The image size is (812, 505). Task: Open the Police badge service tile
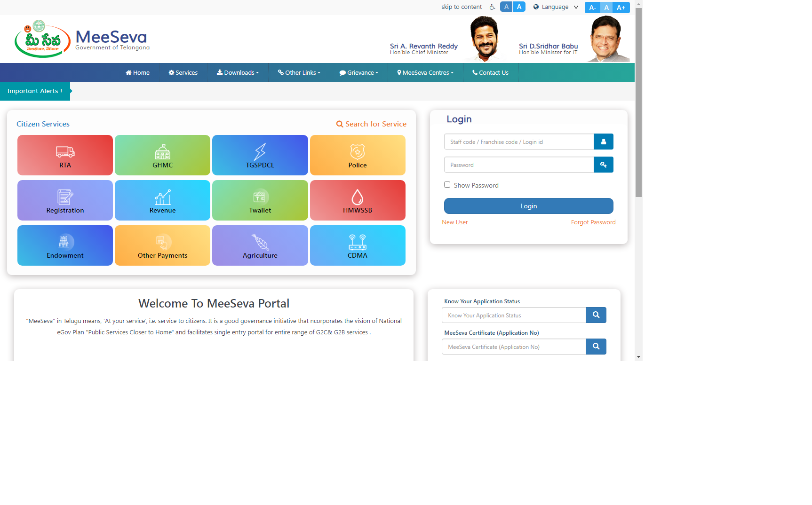click(x=358, y=155)
